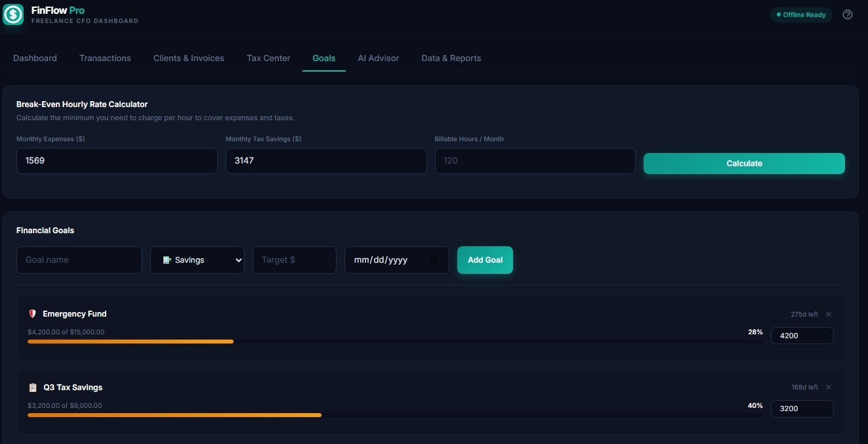The width and height of the screenshot is (868, 444).
Task: Select the Goal name text field
Action: pyautogui.click(x=79, y=259)
